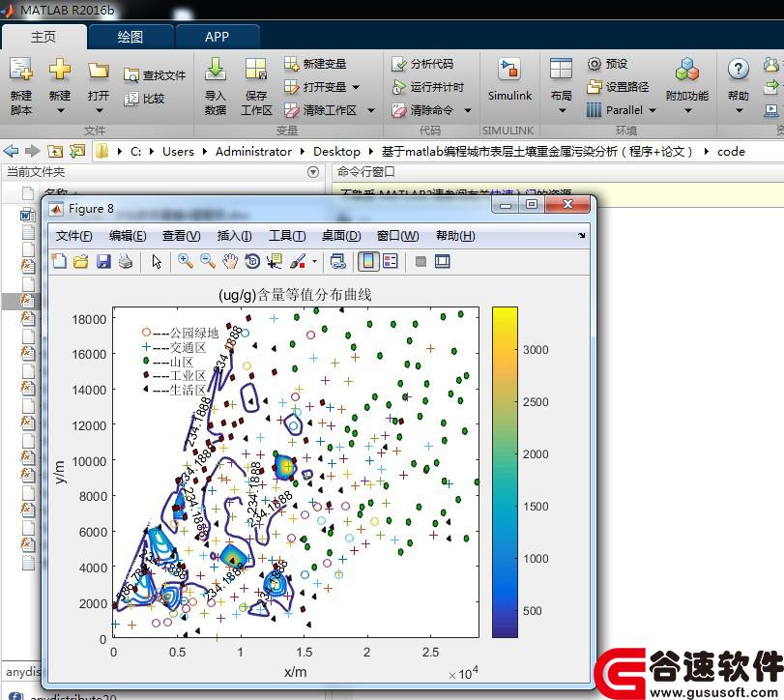Toggle the Edit Plot arrow pointer tool
Screen dimensions: 784x700
[x=157, y=261]
